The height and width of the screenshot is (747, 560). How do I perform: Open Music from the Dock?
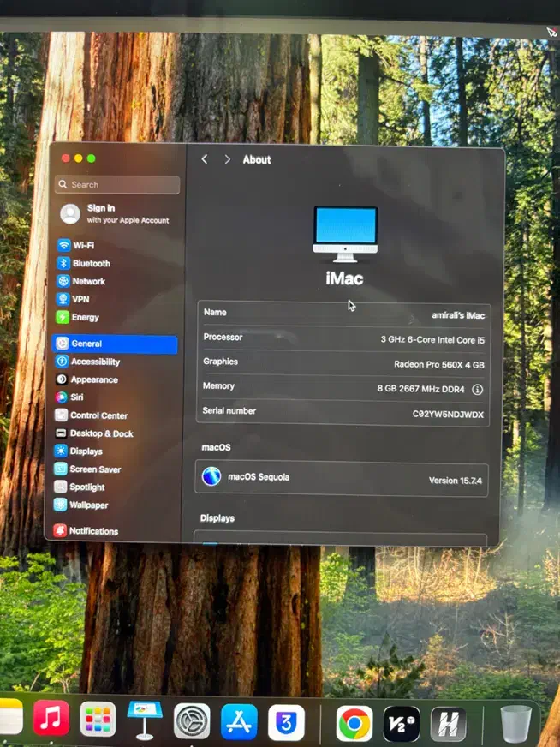(x=51, y=719)
